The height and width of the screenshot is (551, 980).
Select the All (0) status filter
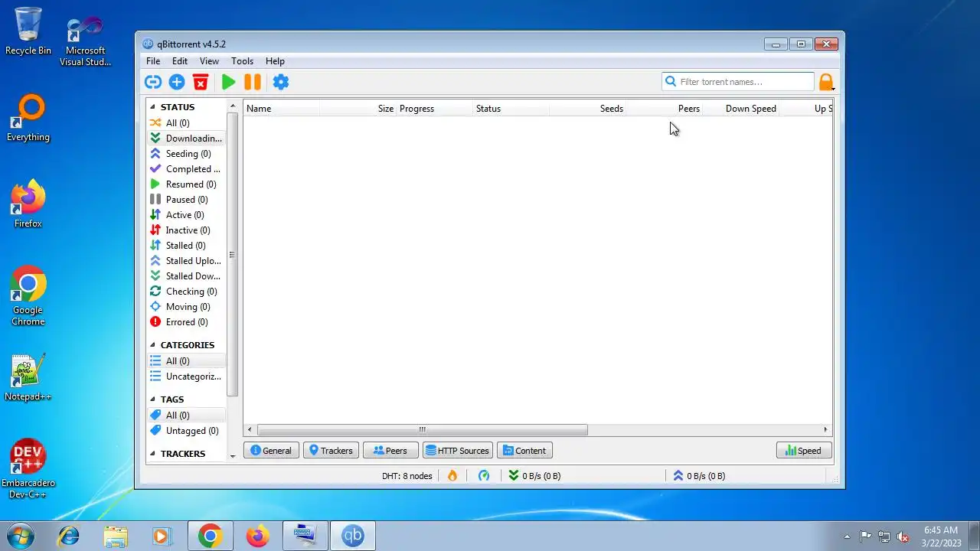pyautogui.click(x=186, y=122)
